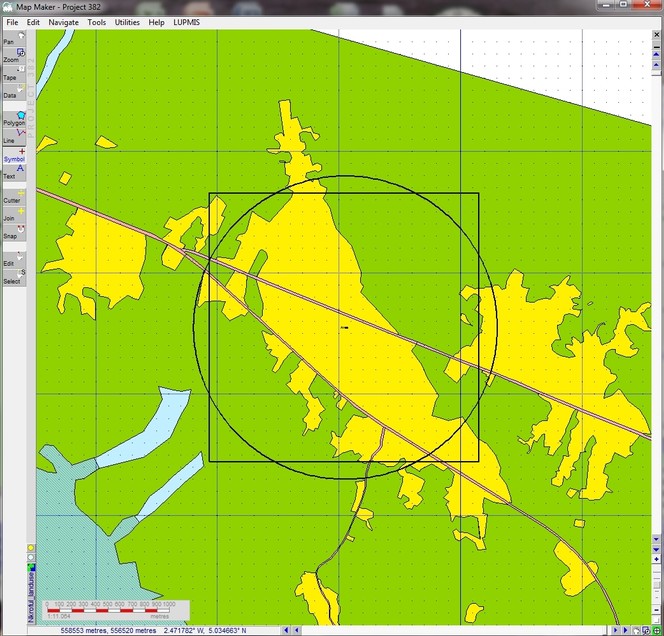Click the Join tool
Viewport: 664px width, 636px height.
[x=14, y=214]
